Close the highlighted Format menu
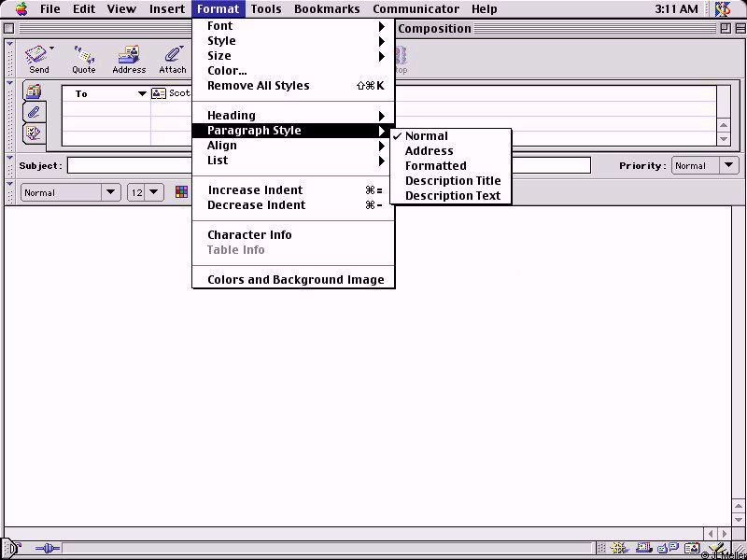 pos(218,8)
